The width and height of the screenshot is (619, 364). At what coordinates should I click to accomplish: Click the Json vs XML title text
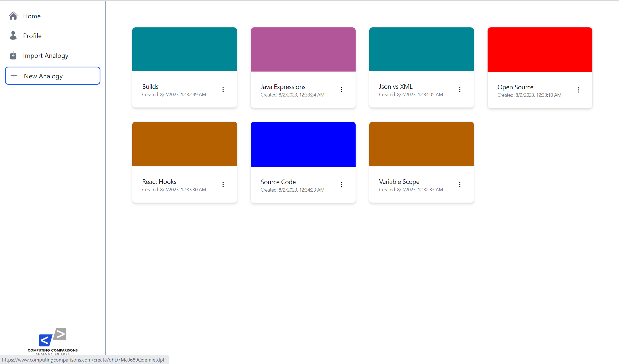click(x=396, y=87)
